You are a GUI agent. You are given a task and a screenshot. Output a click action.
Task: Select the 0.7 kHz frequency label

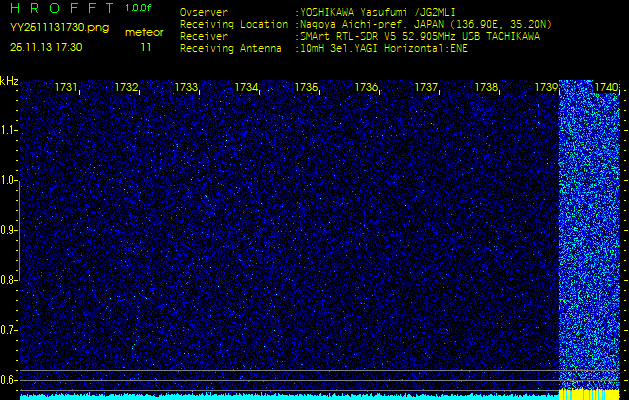[x=9, y=330]
